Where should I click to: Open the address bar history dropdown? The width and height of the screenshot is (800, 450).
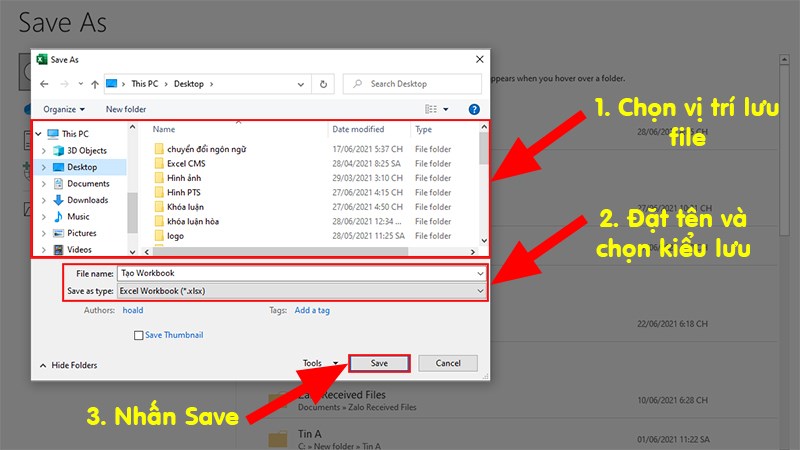click(301, 84)
